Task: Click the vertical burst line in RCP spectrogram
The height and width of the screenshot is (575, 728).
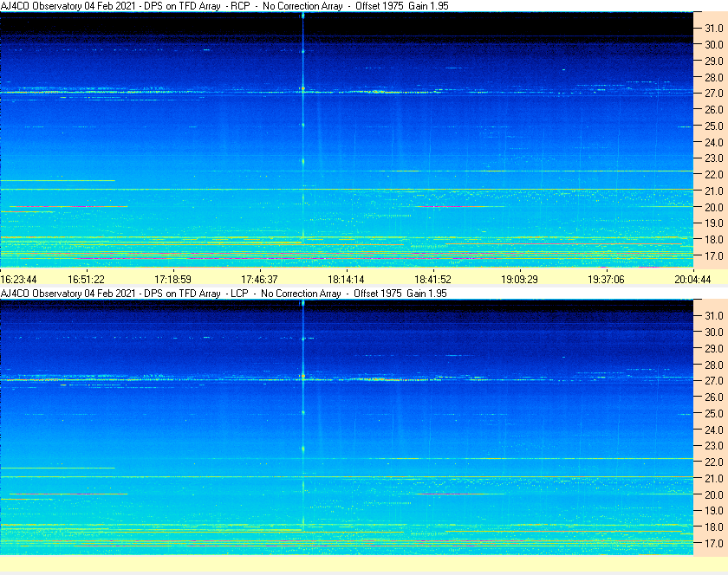Action: coord(303,127)
